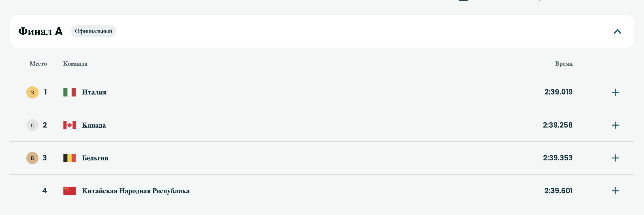Open the Италия team name
The width and height of the screenshot is (644, 215).
click(x=94, y=93)
